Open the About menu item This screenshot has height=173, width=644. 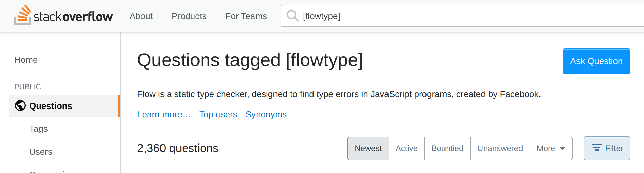pyautogui.click(x=141, y=16)
